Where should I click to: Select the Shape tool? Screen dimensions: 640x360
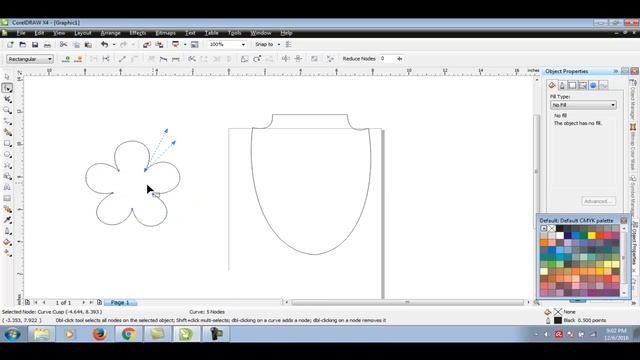coord(7,88)
